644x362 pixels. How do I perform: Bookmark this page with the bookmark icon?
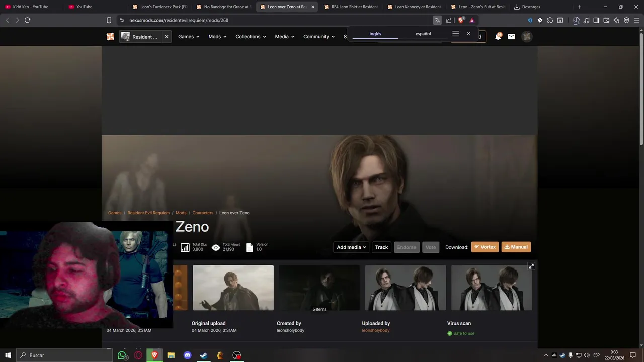[109, 20]
